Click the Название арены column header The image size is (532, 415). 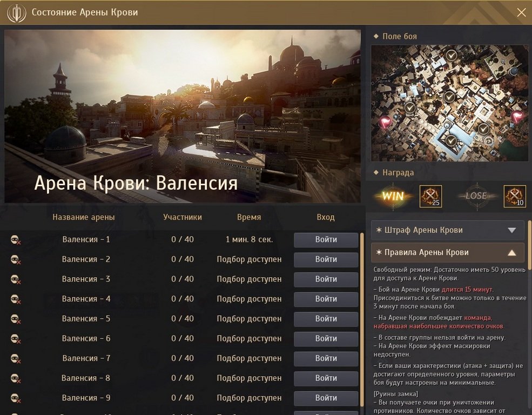tap(84, 217)
